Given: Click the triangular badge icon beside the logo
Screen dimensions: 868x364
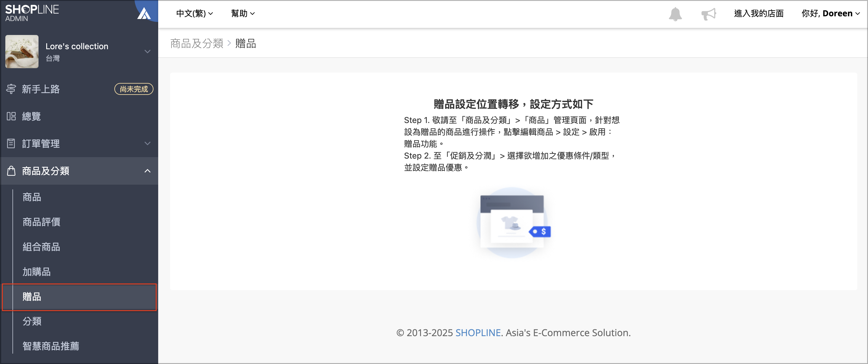Looking at the screenshot, I should coord(144,13).
